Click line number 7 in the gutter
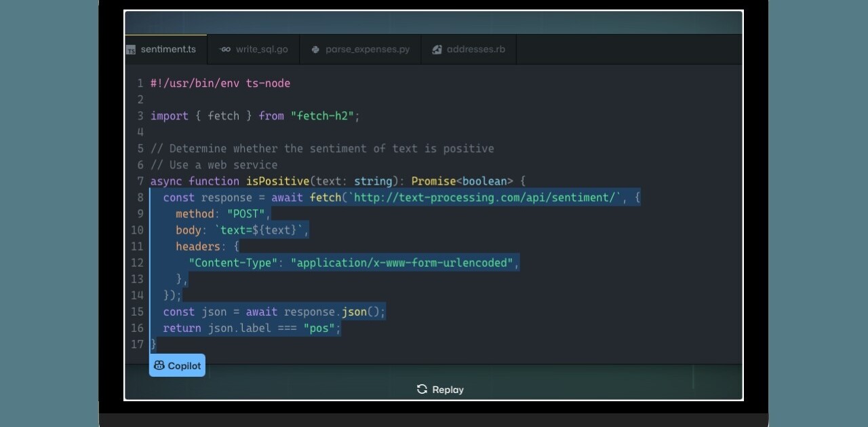 [140, 181]
